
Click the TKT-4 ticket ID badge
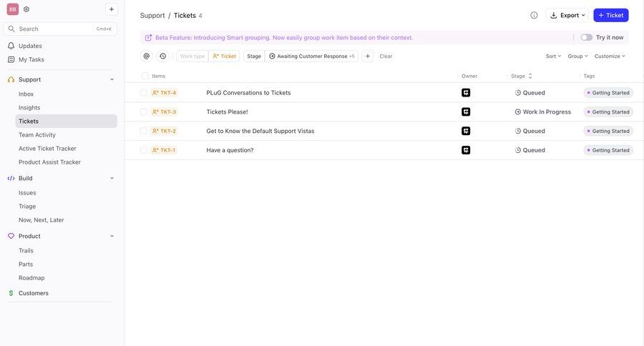click(x=164, y=93)
